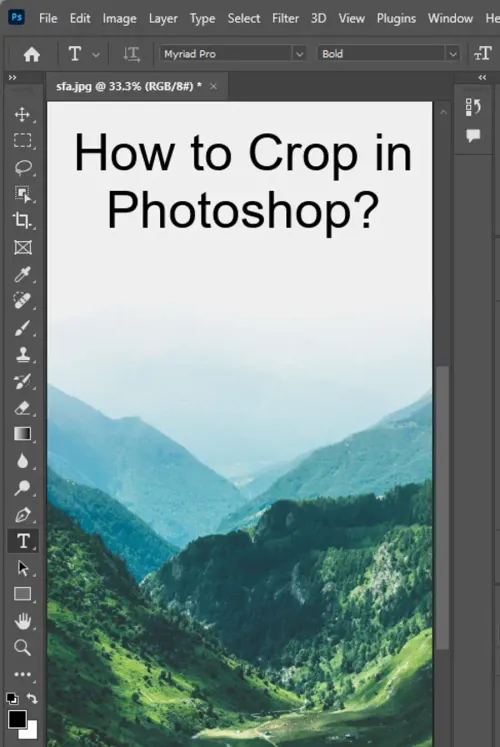Close the sfa.jpg document tab
Screen dimensions: 500x747
pos(213,86)
